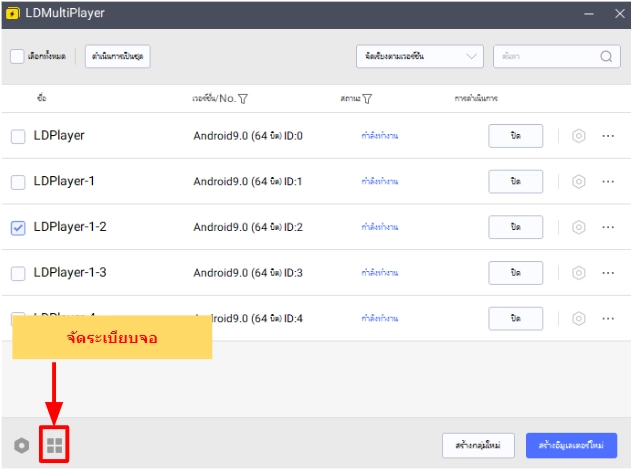Open the status column filter
Viewport: 631px width, 469px height.
pyautogui.click(x=367, y=99)
